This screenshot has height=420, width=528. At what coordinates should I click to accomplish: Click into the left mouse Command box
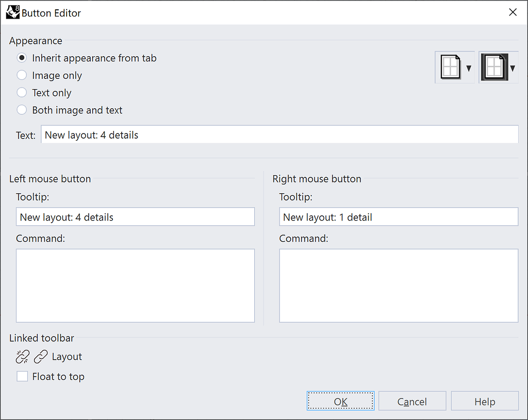135,285
